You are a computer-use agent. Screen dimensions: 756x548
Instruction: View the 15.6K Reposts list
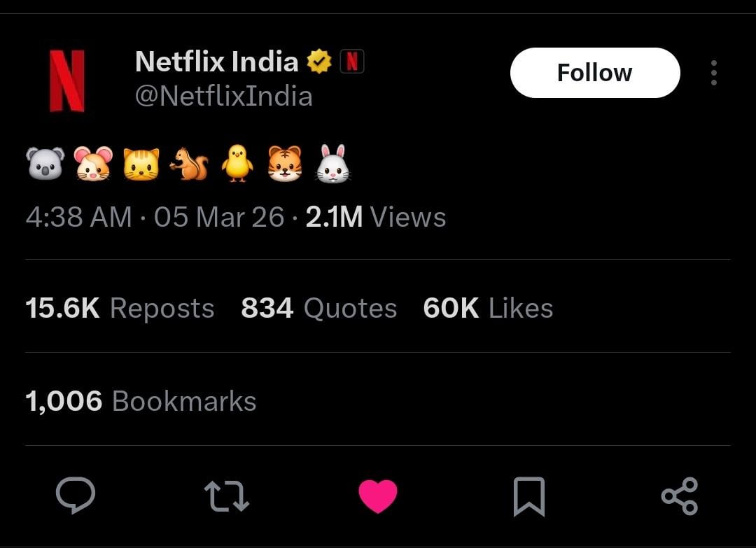[119, 308]
